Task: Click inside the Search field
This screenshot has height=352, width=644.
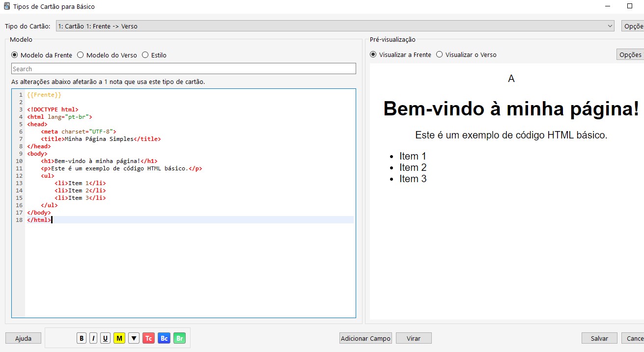Action: click(x=183, y=69)
